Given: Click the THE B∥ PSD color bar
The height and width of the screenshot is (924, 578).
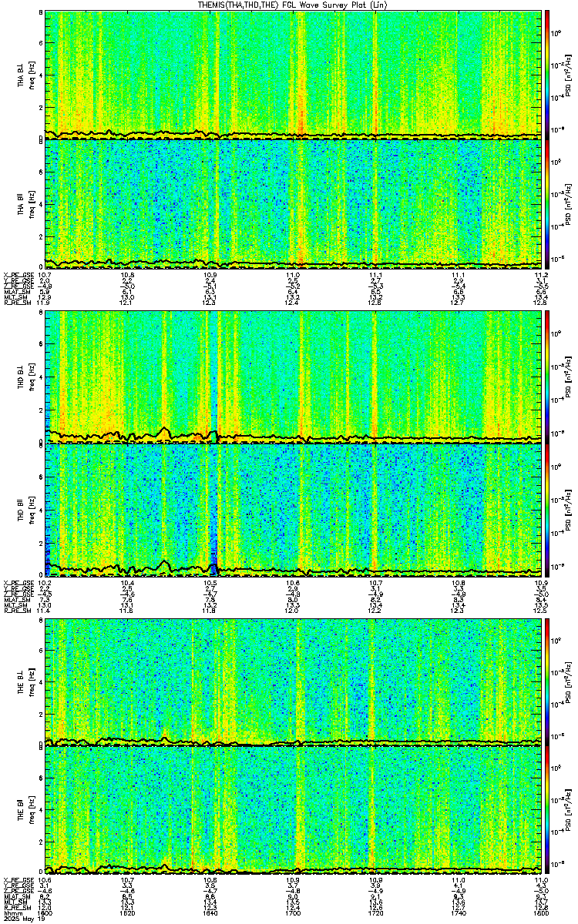Looking at the screenshot, I should [547, 809].
